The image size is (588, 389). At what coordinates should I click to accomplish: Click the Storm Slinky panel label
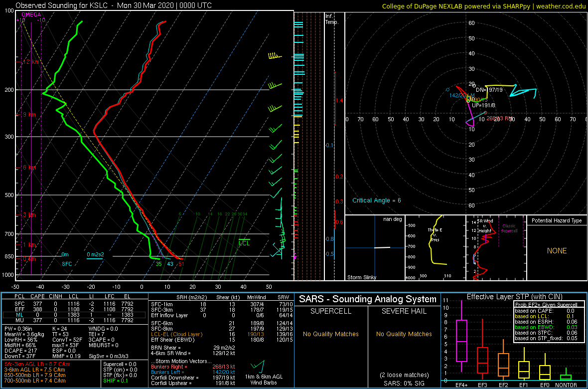[361, 277]
